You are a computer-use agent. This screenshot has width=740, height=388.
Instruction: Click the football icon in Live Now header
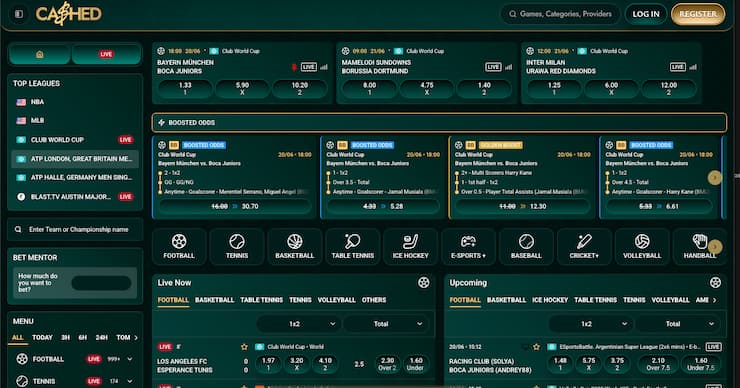(423, 283)
